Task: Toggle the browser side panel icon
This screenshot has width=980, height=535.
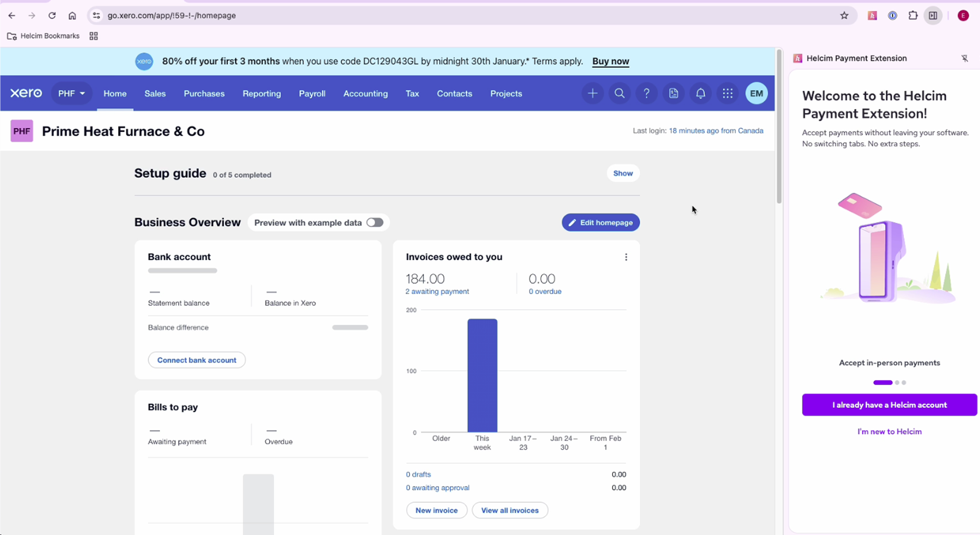Action: click(x=933, y=15)
